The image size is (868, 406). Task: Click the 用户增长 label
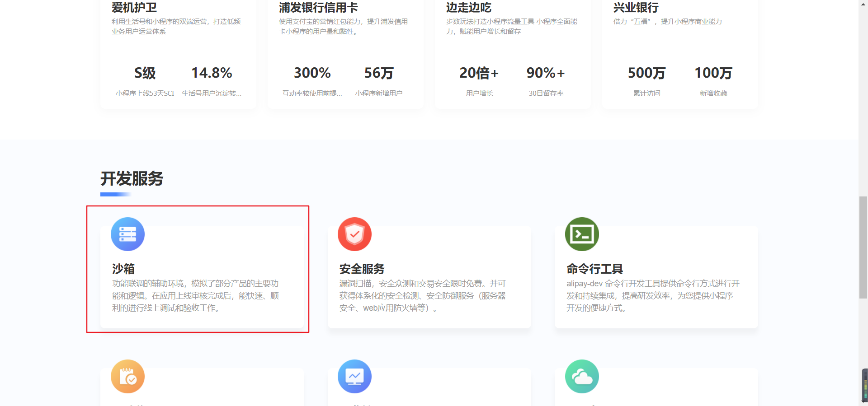pyautogui.click(x=479, y=93)
